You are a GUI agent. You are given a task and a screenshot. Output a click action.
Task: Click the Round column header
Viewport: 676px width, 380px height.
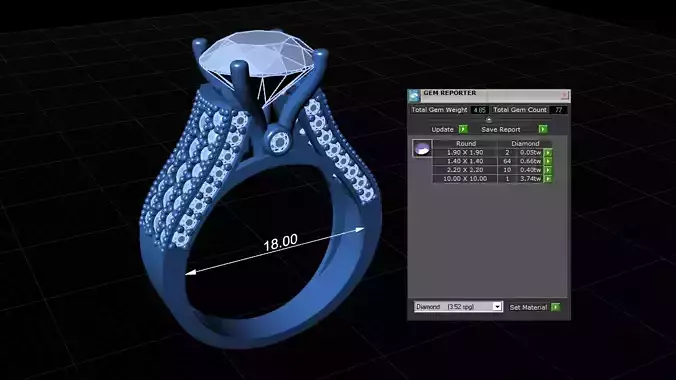(x=466, y=144)
